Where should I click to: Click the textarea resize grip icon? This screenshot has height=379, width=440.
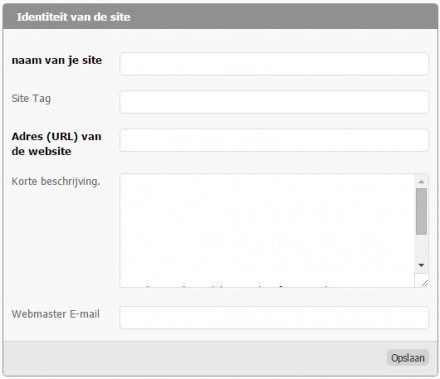click(x=424, y=283)
